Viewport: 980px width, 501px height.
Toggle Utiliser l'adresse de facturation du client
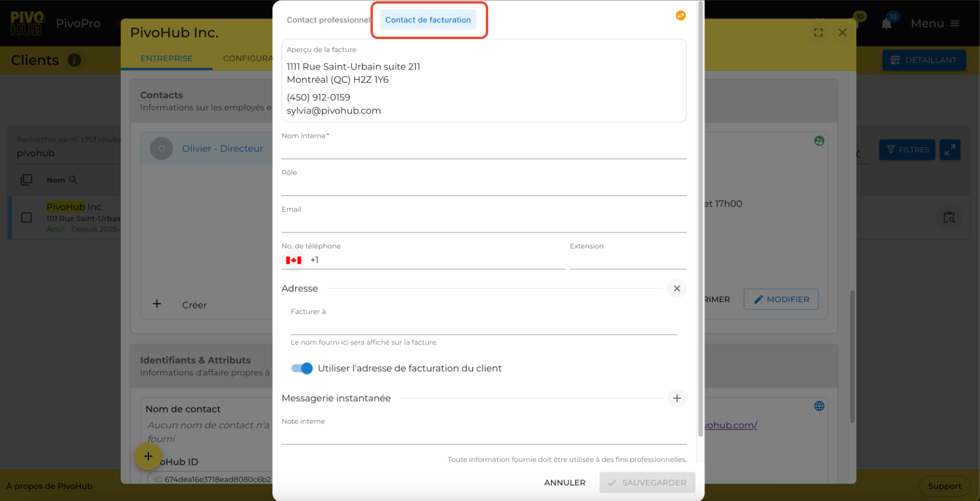tap(302, 368)
